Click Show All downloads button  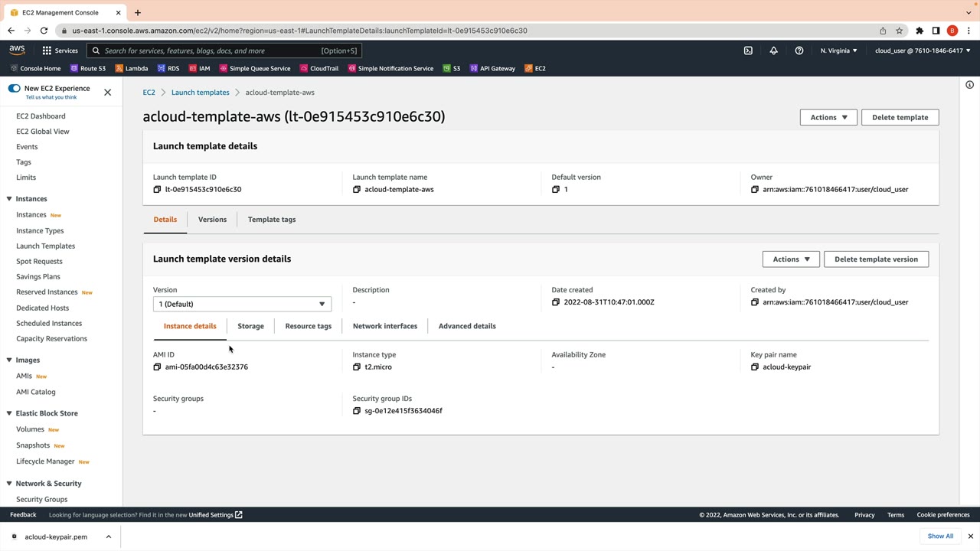point(940,536)
